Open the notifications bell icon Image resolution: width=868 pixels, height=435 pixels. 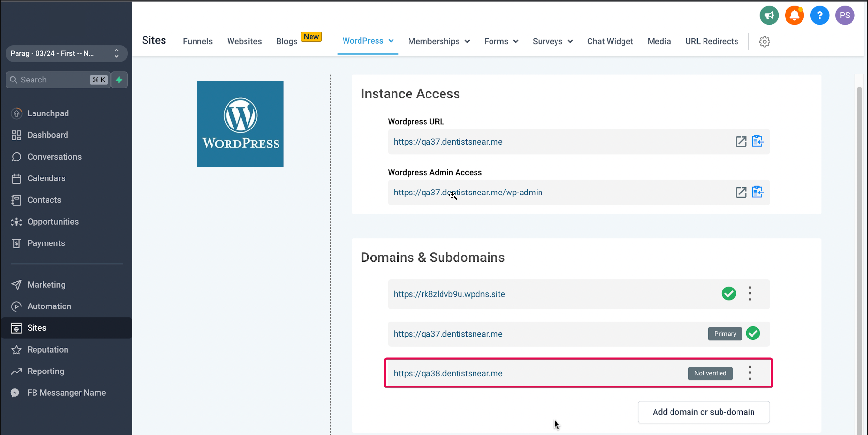coord(794,16)
